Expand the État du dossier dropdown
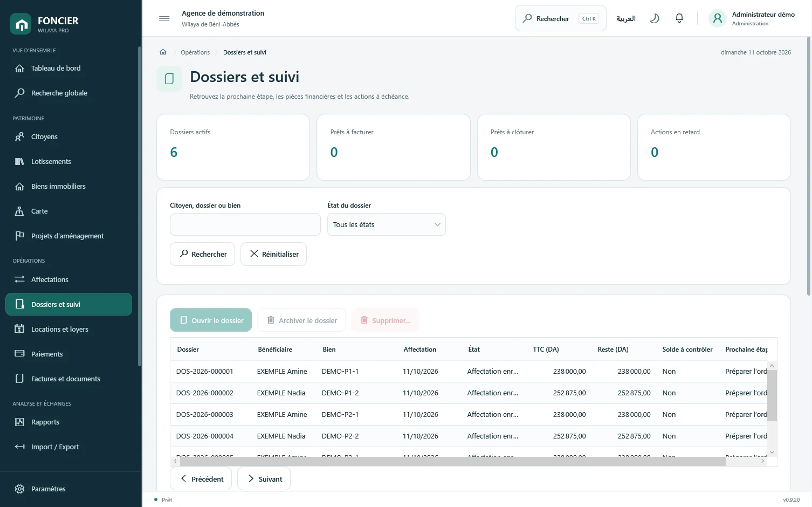This screenshot has height=507, width=812. [x=387, y=224]
